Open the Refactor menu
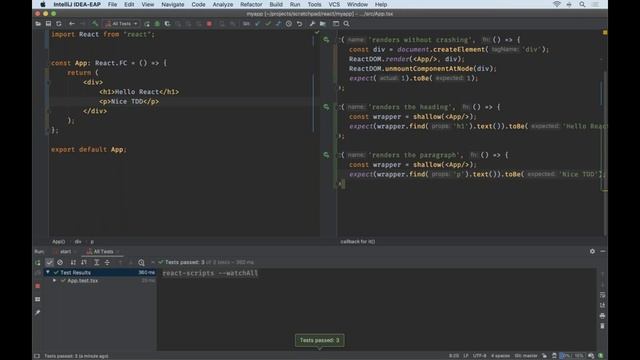 [251, 4]
